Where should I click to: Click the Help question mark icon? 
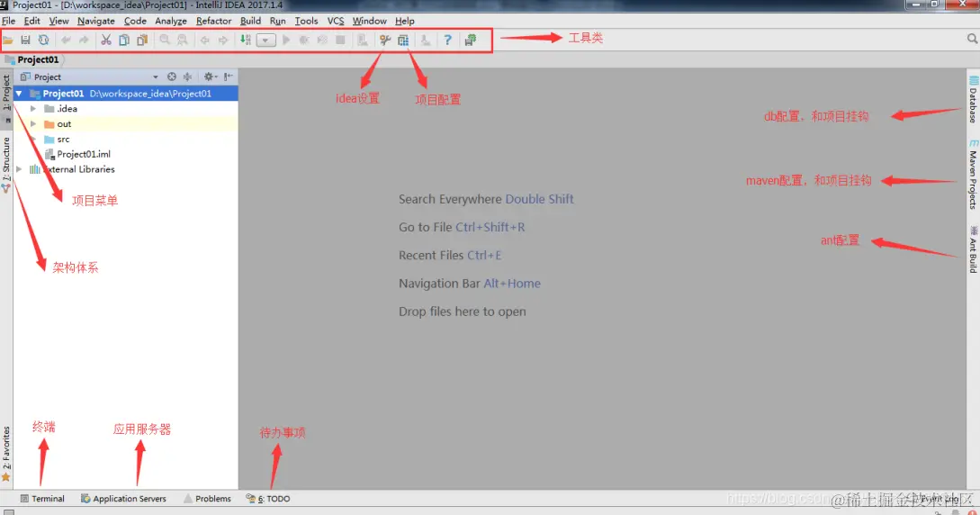click(x=447, y=40)
